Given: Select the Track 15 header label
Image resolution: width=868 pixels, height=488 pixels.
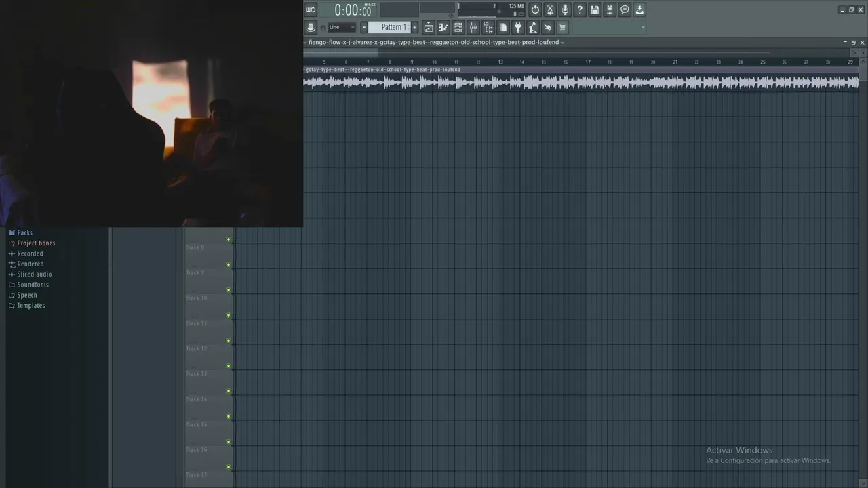Looking at the screenshot, I should [197, 424].
